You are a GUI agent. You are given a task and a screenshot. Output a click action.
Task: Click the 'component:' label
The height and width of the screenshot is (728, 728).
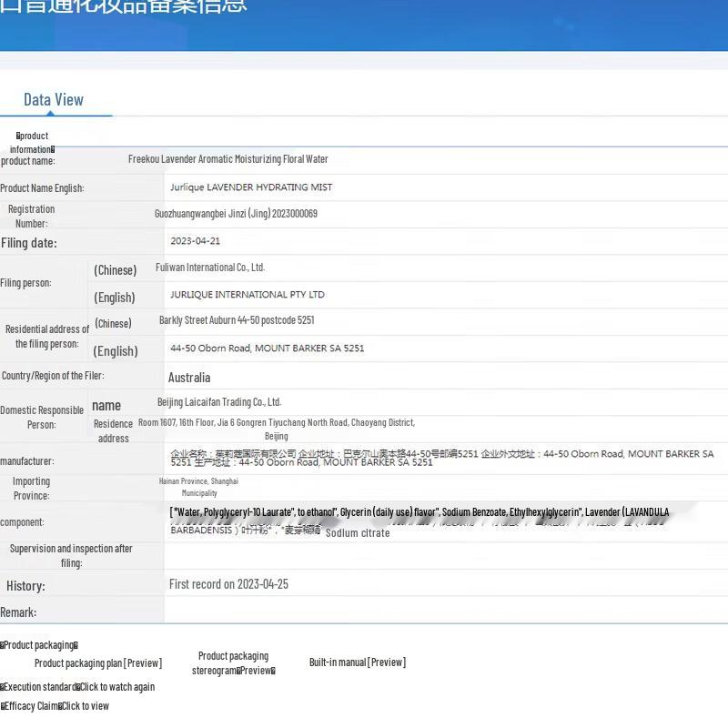tap(22, 521)
